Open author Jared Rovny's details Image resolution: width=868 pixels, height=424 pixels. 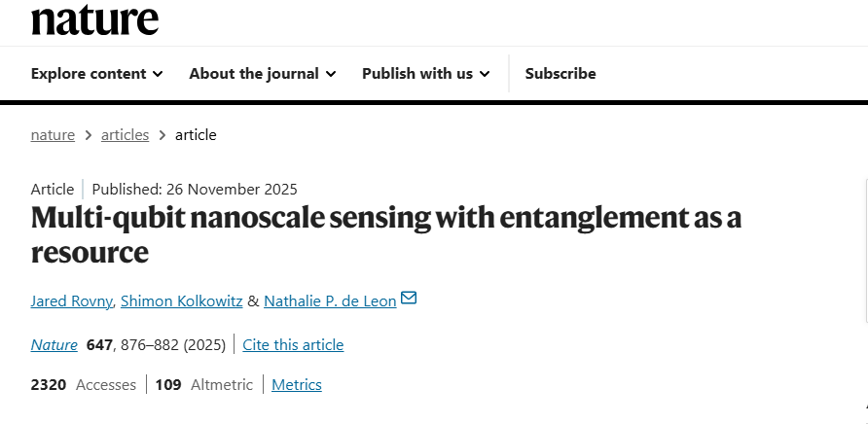tap(72, 300)
